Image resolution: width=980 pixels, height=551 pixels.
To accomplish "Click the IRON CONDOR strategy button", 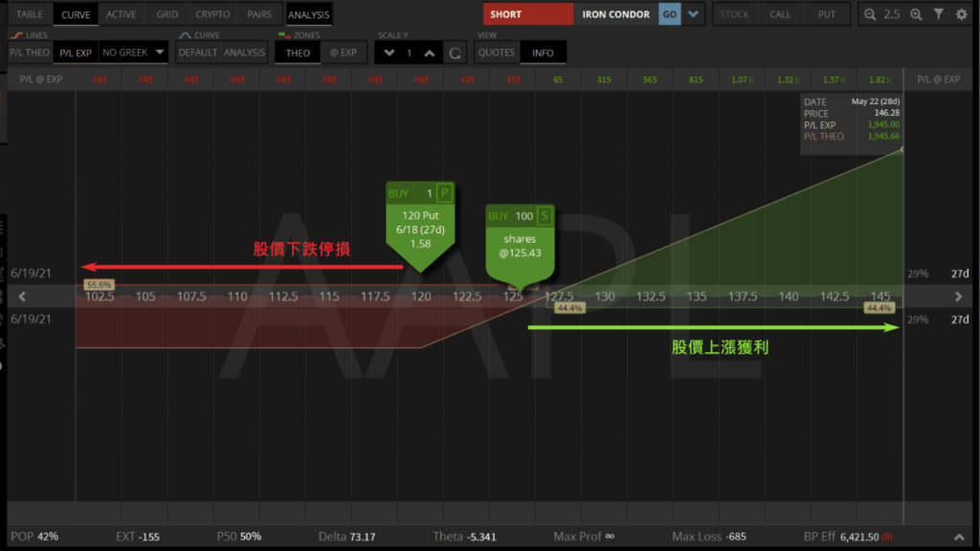I will [615, 14].
